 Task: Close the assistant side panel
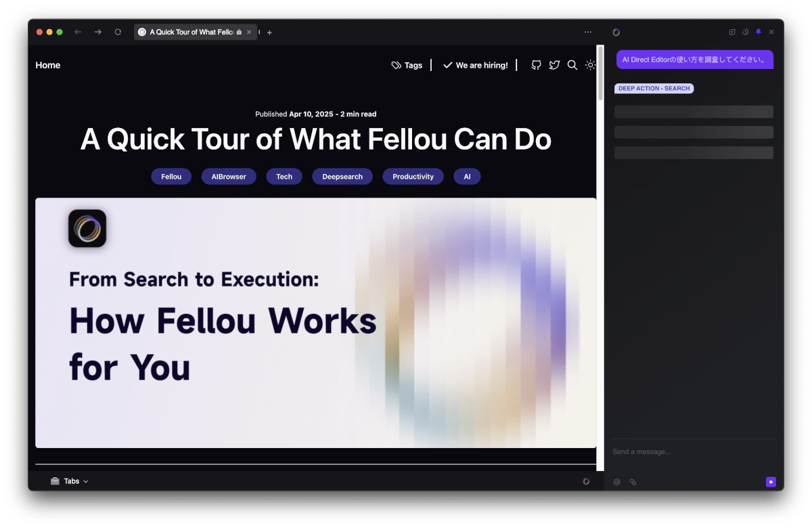[x=771, y=32]
